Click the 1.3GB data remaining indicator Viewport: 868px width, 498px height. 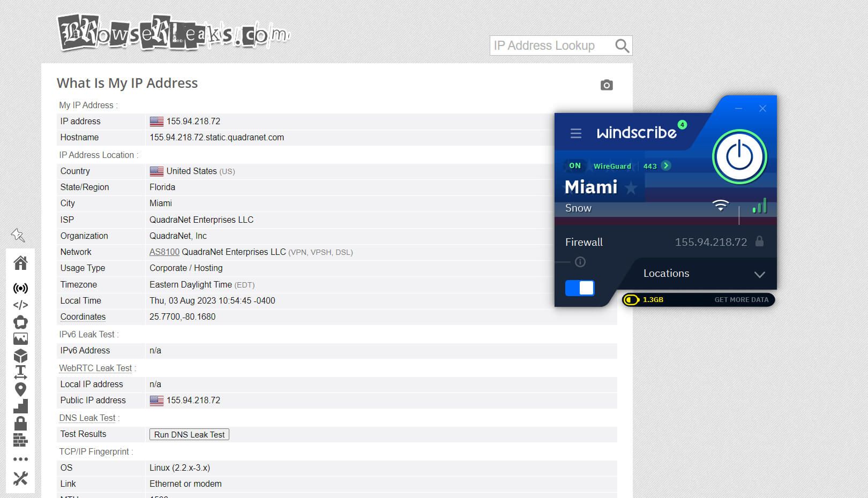click(x=643, y=300)
